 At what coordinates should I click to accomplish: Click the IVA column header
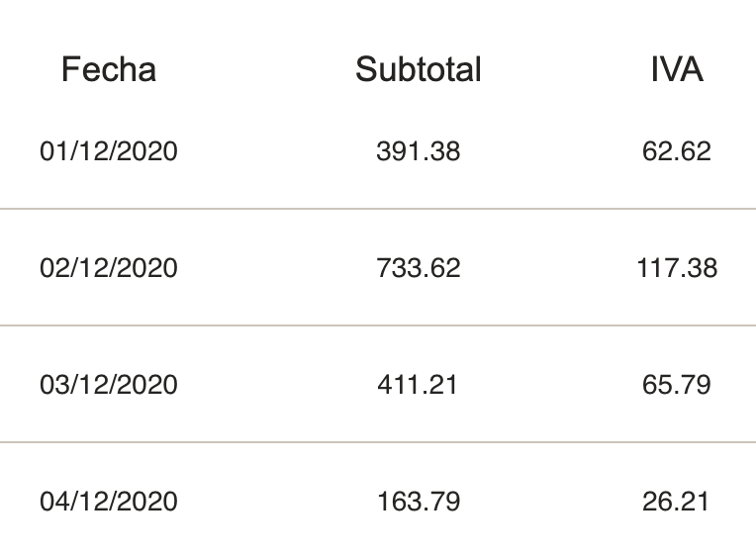coord(677,69)
